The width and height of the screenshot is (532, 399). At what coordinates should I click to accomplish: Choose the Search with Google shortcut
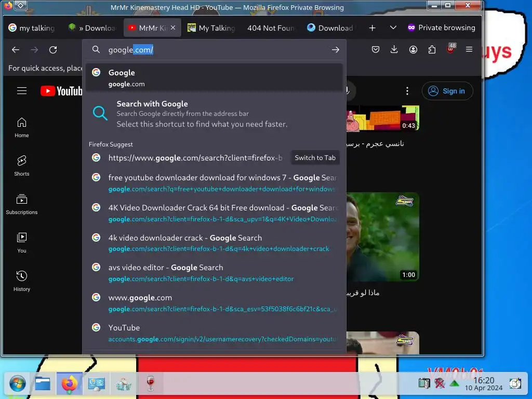coord(214,114)
